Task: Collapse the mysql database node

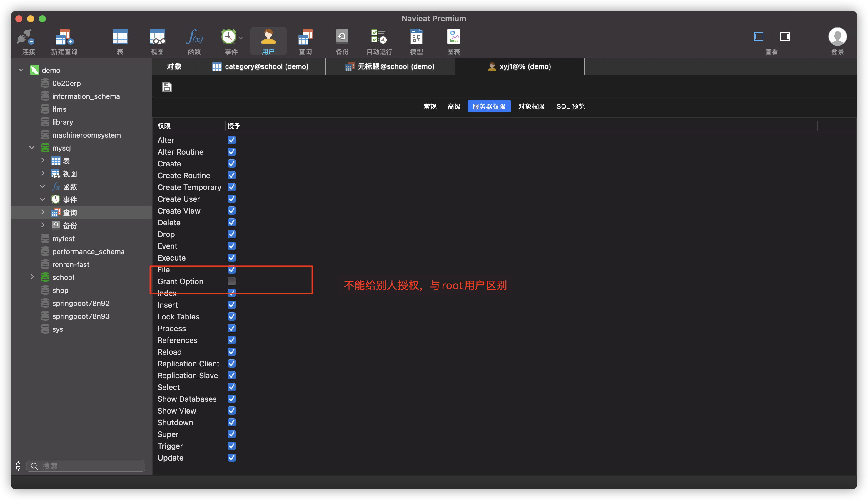Action: [x=32, y=148]
